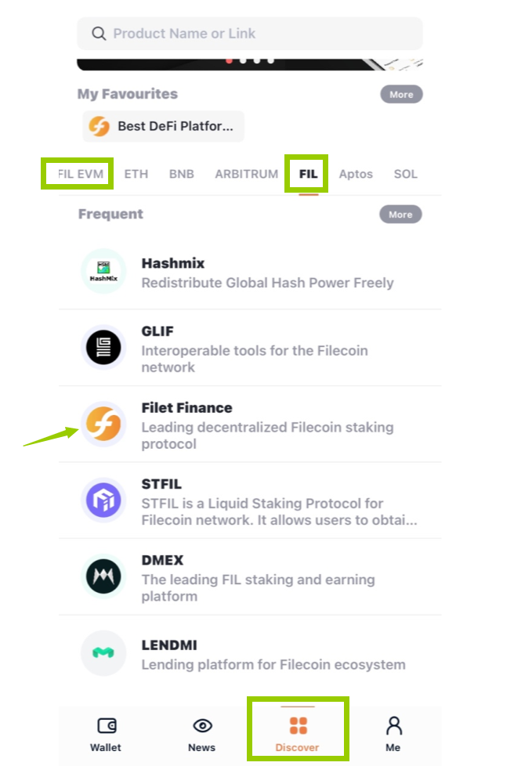Viewport: 532px width, 766px height.
Task: Tap the GLIF logo icon
Action: (103, 347)
